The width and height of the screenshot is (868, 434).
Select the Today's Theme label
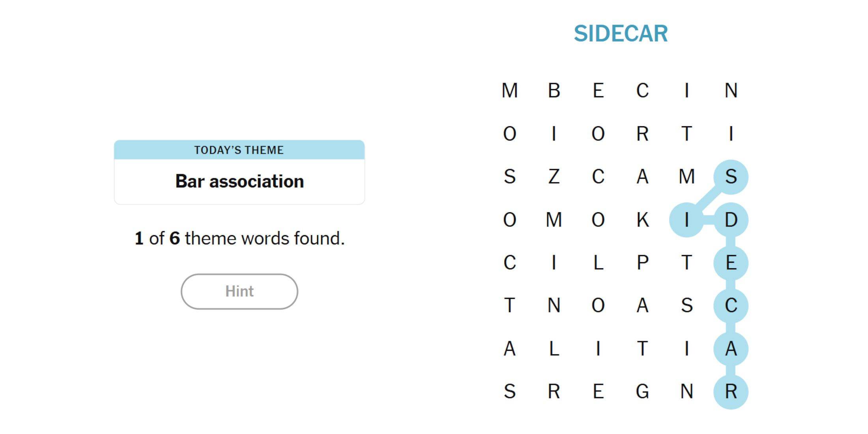point(239,150)
